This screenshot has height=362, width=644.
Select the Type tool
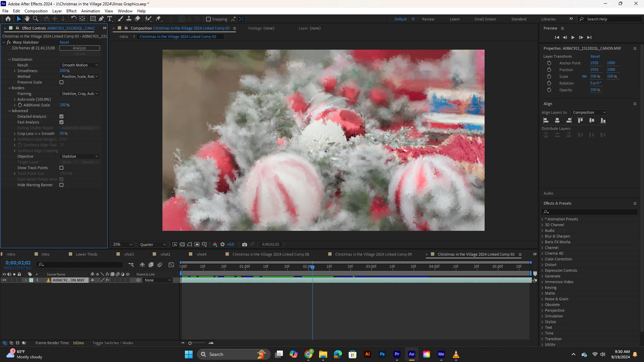tap(110, 19)
